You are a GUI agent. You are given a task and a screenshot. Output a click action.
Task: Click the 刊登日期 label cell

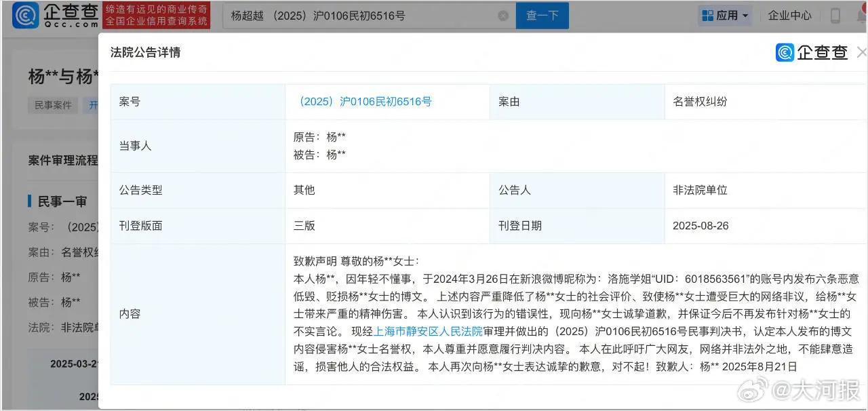(x=577, y=226)
